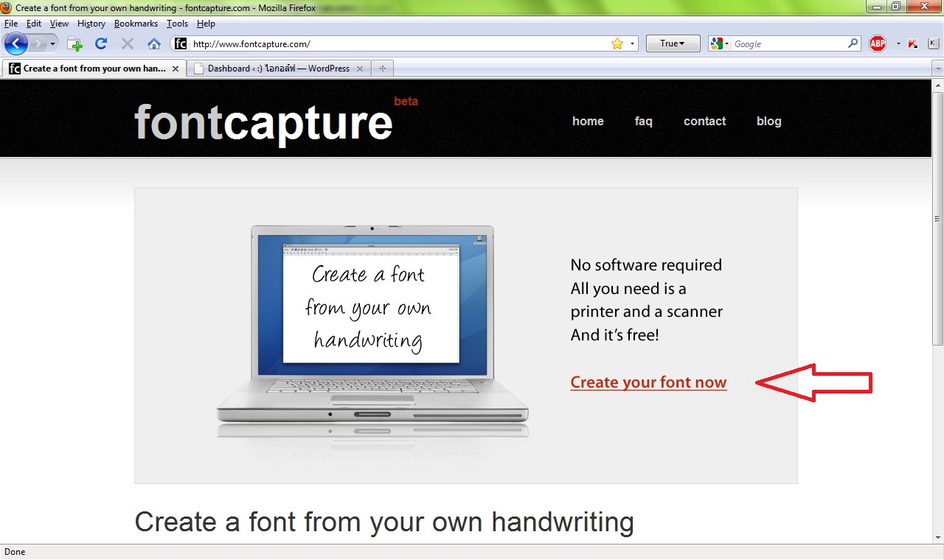
Task: Click the fontcapture logo
Action: (263, 122)
